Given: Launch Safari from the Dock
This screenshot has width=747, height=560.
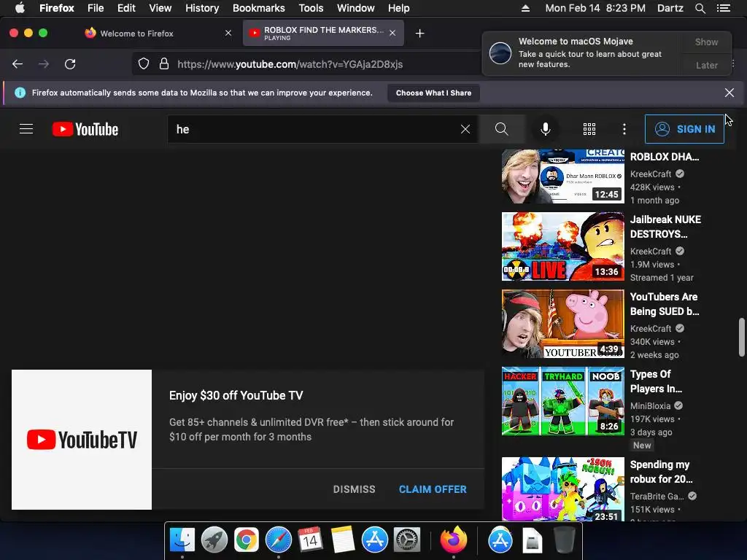Looking at the screenshot, I should 279,540.
